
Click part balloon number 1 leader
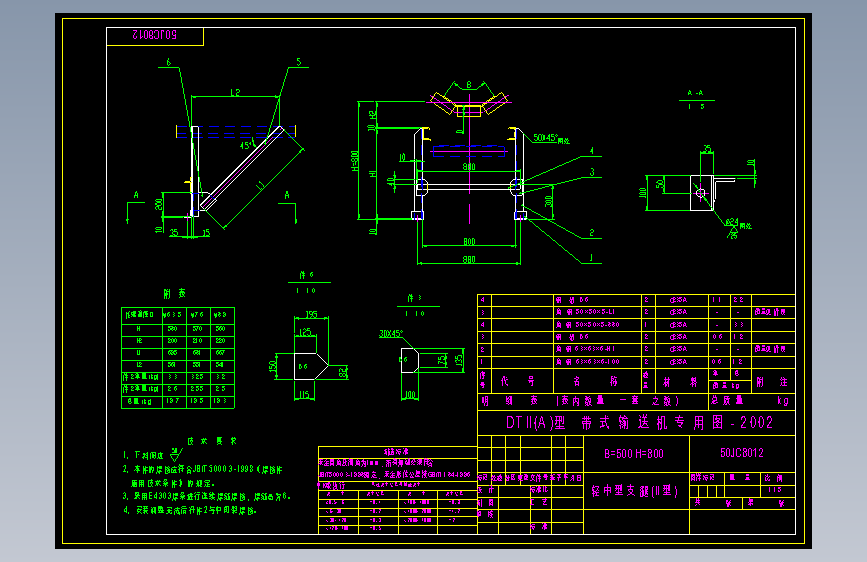coord(591,258)
